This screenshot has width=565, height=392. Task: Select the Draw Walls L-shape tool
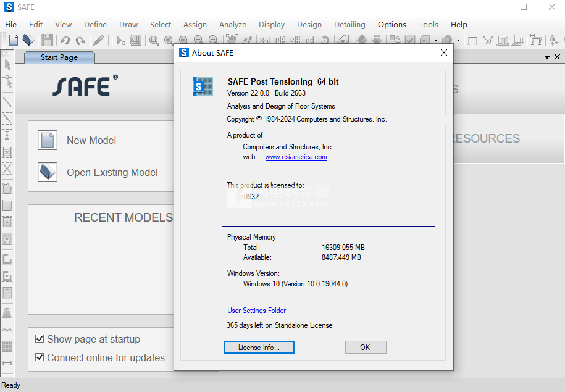point(7,259)
